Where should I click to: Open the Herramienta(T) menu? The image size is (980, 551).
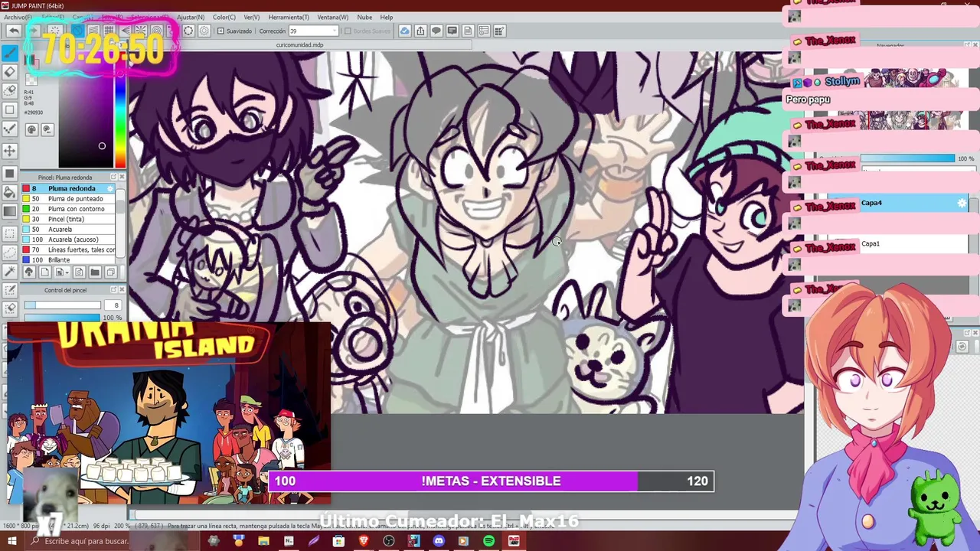click(289, 17)
